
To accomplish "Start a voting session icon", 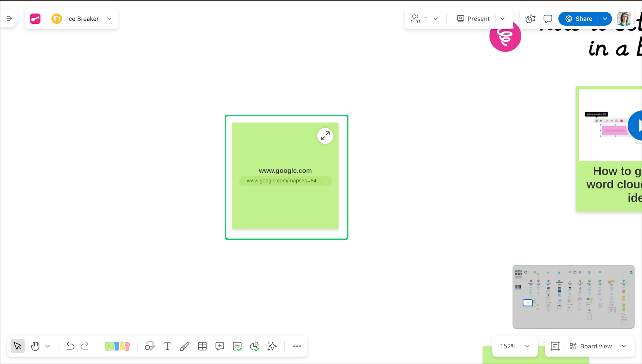I will pos(254,346).
